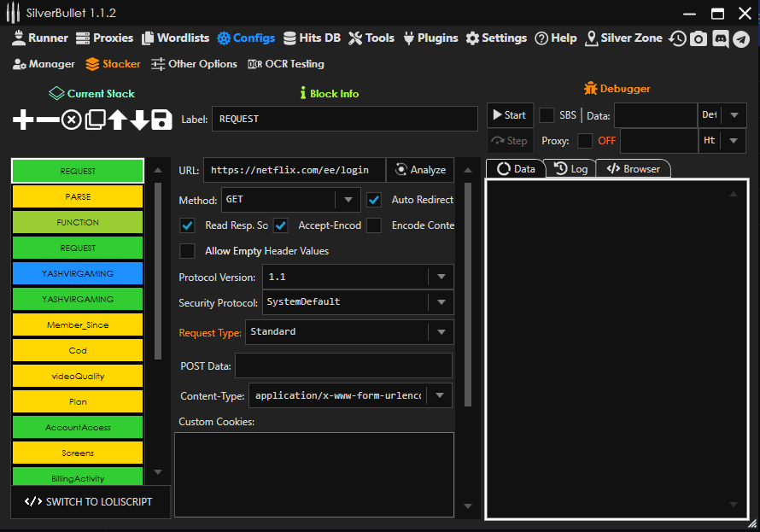Click the floppy disk save icon
Image resolution: width=760 pixels, height=532 pixels.
[x=161, y=120]
